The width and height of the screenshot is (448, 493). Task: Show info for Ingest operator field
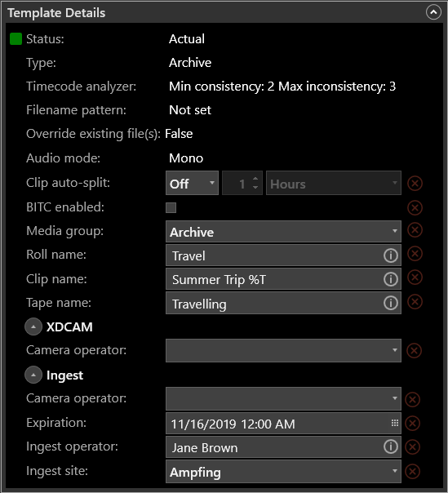click(x=390, y=446)
